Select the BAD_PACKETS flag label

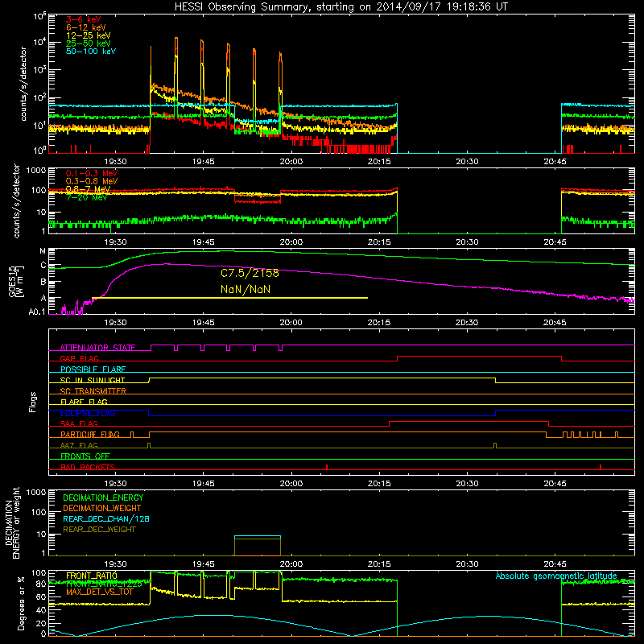pyautogui.click(x=88, y=467)
